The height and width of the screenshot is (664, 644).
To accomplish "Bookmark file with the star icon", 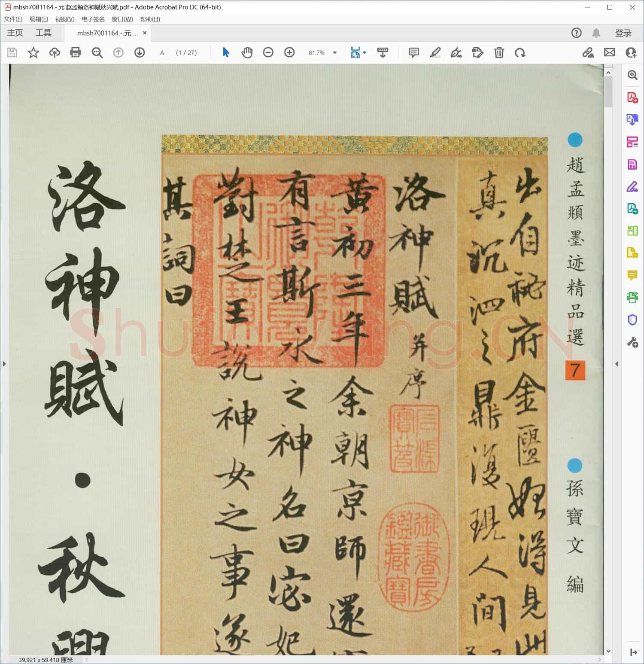I will pyautogui.click(x=33, y=52).
